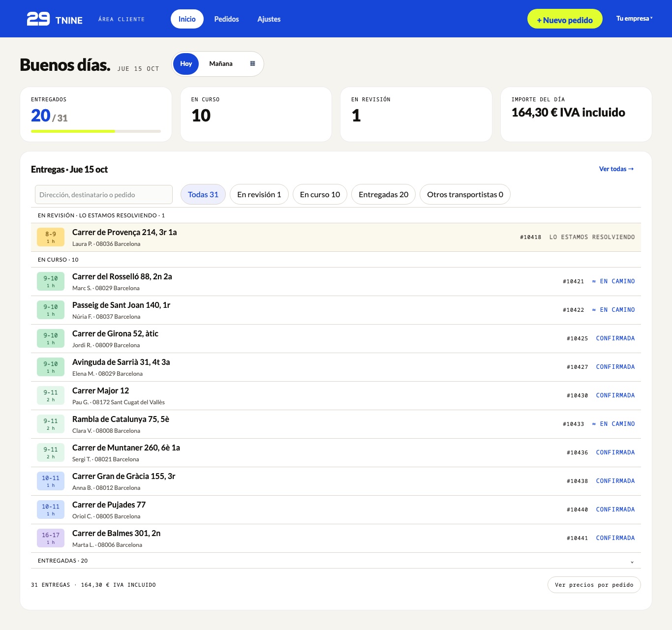Switch to Mañana day toggle
Screen dimensions: 672x630
tap(221, 64)
